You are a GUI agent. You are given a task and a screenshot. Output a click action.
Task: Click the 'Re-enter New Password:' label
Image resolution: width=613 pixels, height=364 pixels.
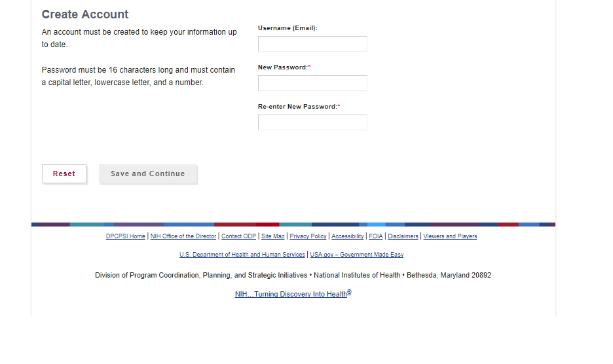pos(299,106)
